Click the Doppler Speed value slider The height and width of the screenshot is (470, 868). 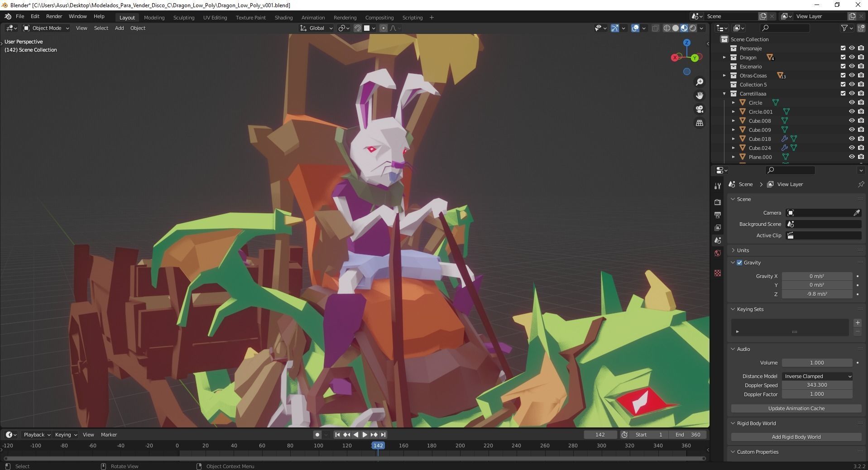tap(817, 385)
